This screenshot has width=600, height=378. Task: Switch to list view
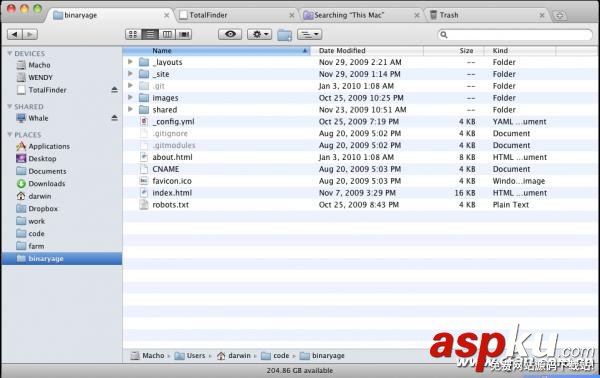(x=150, y=34)
